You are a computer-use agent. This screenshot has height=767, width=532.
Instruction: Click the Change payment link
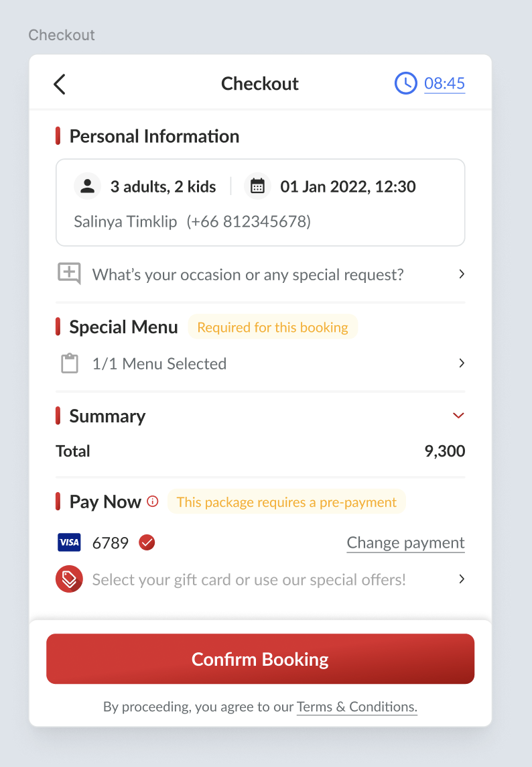[x=405, y=542]
